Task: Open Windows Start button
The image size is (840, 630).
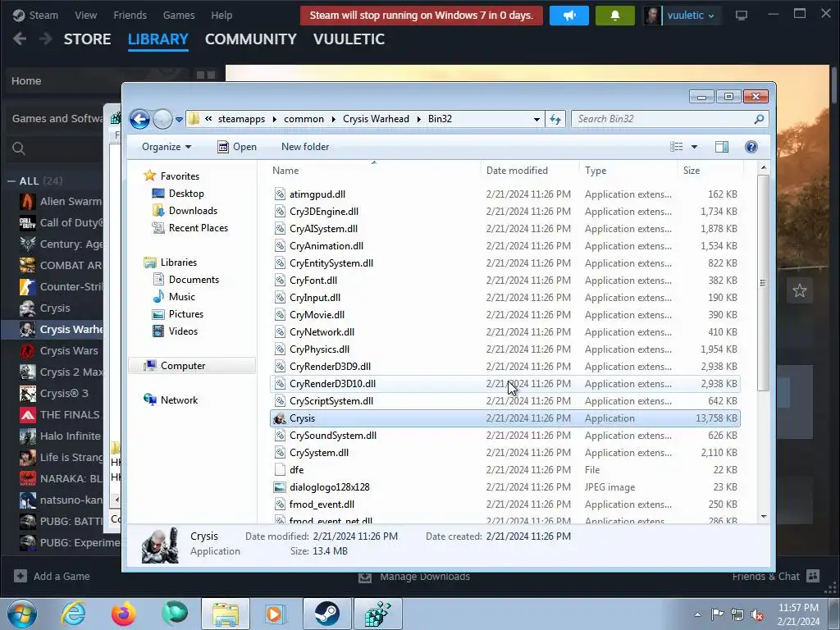Action: click(22, 614)
